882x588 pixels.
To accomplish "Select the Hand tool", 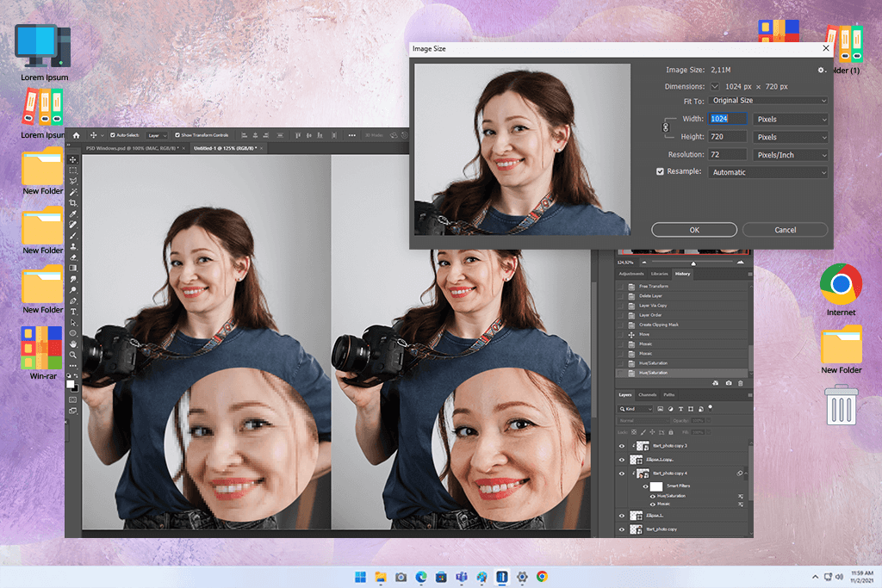I will pos(72,344).
